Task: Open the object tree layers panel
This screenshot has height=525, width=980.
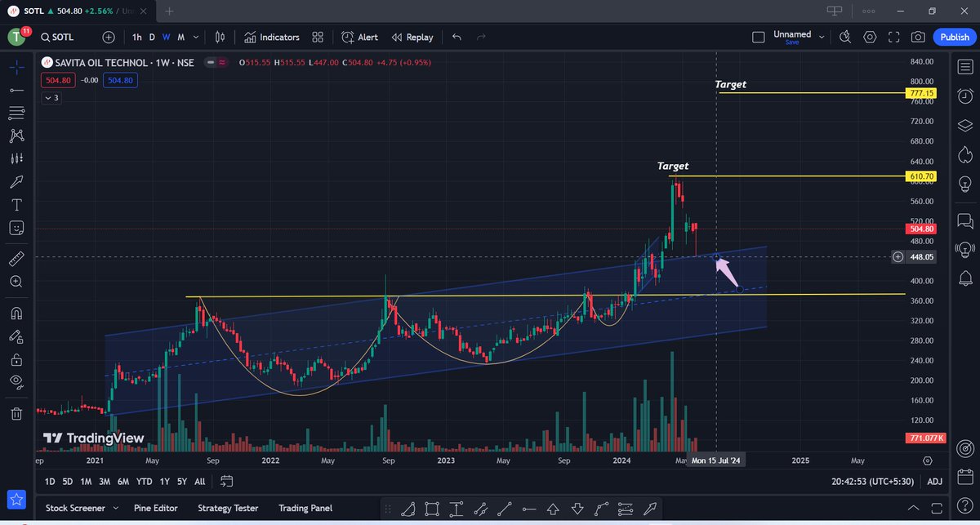Action: (x=965, y=125)
